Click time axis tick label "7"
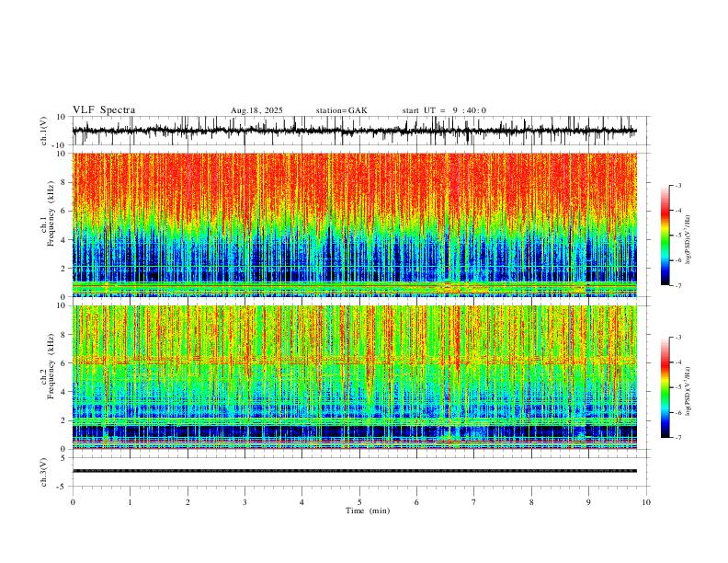The width and height of the screenshot is (728, 563). pos(474,502)
